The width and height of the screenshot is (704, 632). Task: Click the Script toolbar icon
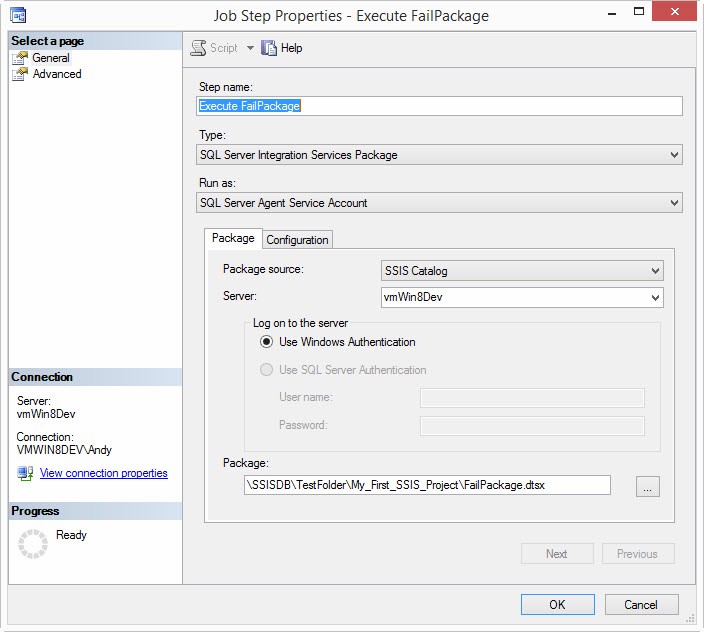point(199,48)
